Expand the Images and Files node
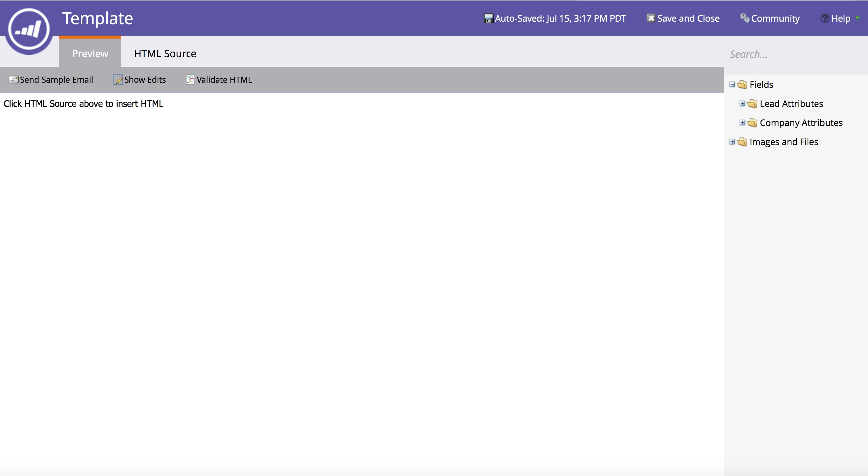Image resolution: width=868 pixels, height=476 pixels. pyautogui.click(x=732, y=142)
